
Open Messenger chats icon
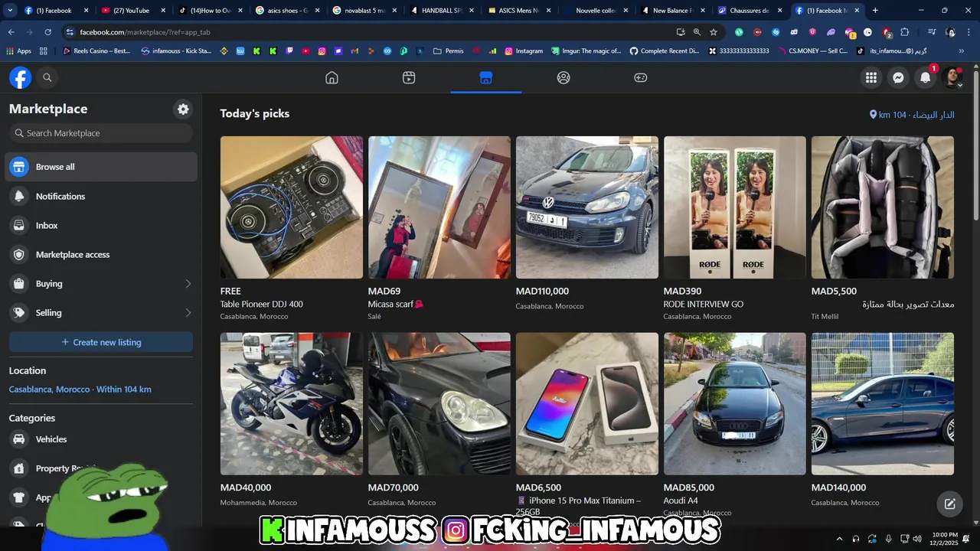[898, 77]
